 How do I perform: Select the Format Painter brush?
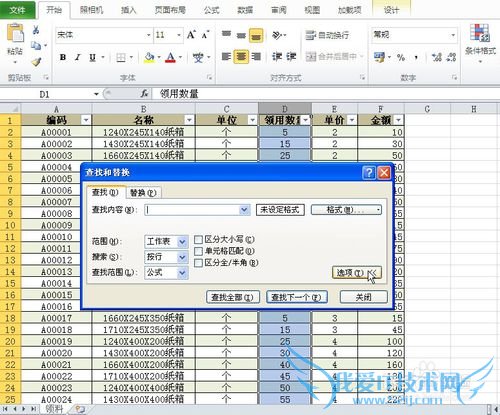[x=36, y=62]
